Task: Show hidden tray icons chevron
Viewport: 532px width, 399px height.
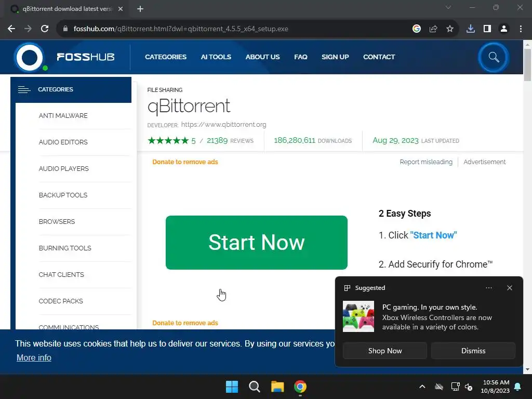Action: point(422,387)
